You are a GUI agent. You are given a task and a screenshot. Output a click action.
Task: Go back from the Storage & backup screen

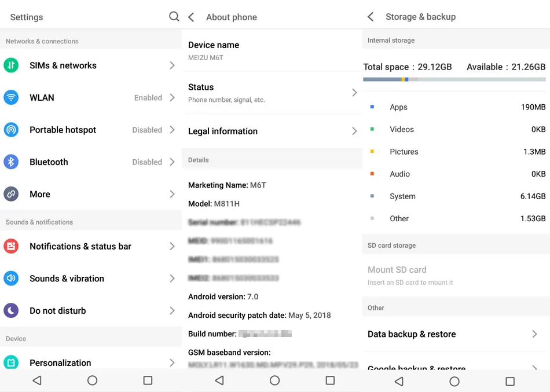[x=371, y=16]
